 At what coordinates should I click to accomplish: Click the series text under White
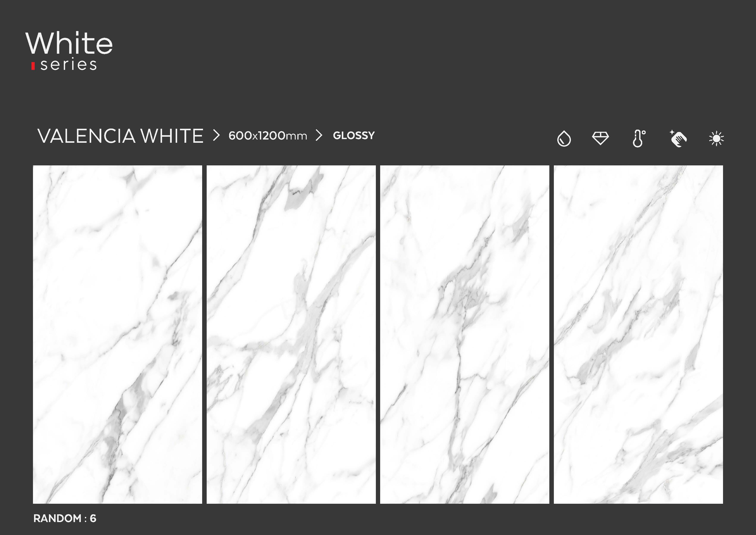point(69,64)
